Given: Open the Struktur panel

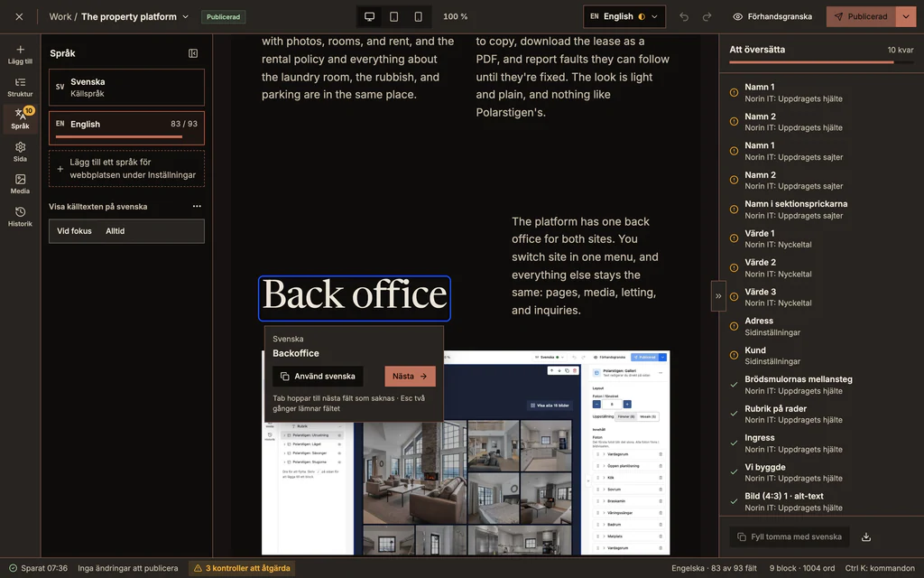Looking at the screenshot, I should point(20,87).
